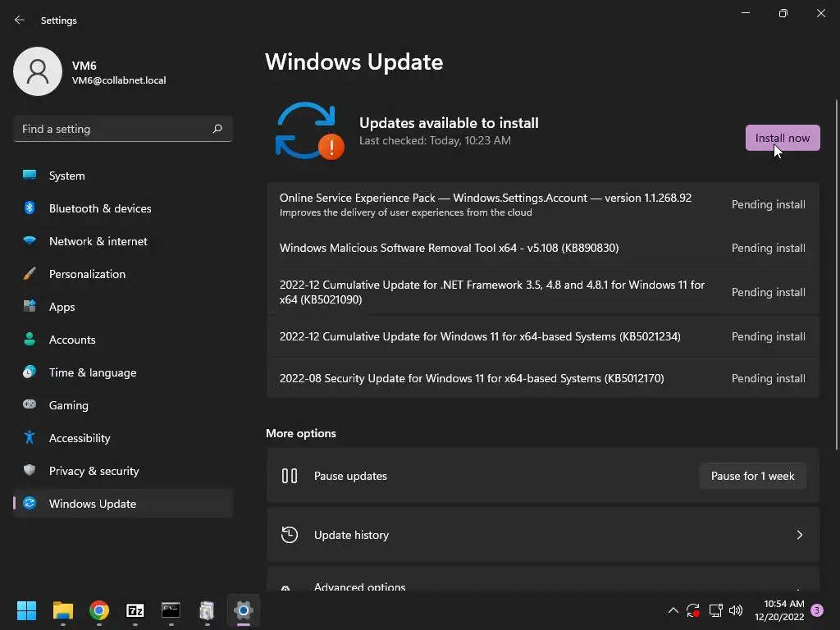Open the Command Prompt taskbar icon
Screen dimensions: 840x630
coord(171,610)
